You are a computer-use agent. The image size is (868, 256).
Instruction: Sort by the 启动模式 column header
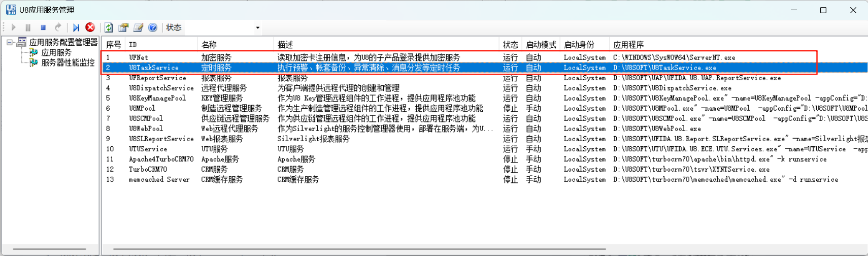(x=541, y=45)
